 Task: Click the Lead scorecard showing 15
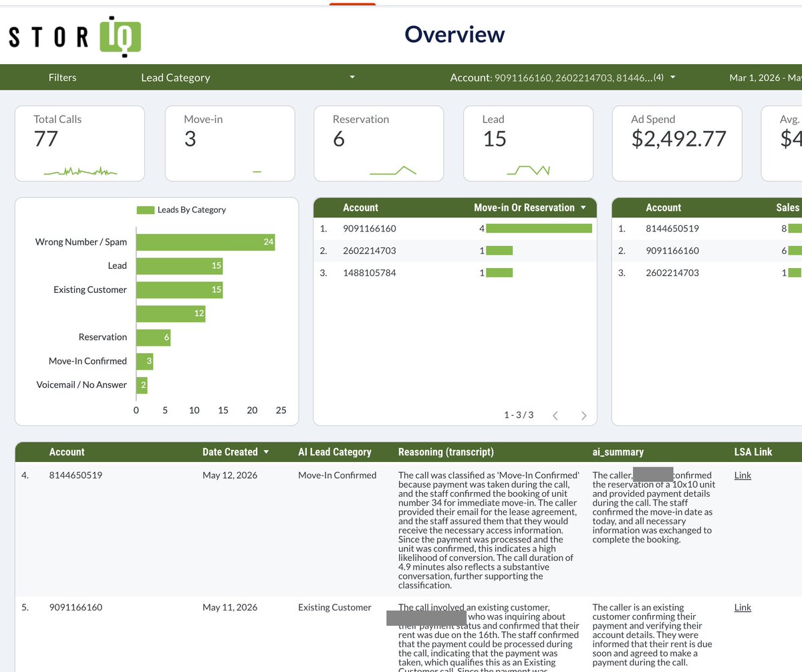pyautogui.click(x=528, y=143)
